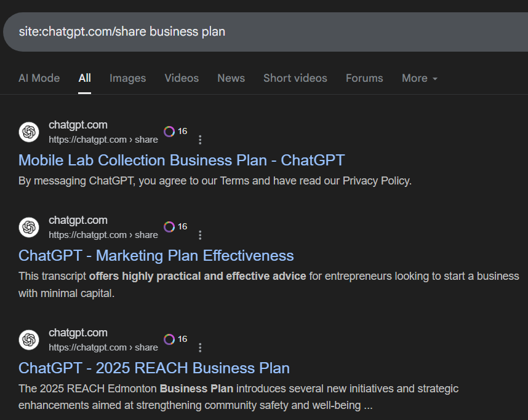Click the score number 16 beside Mobile Lab result
The image size is (528, 420).
(x=183, y=131)
